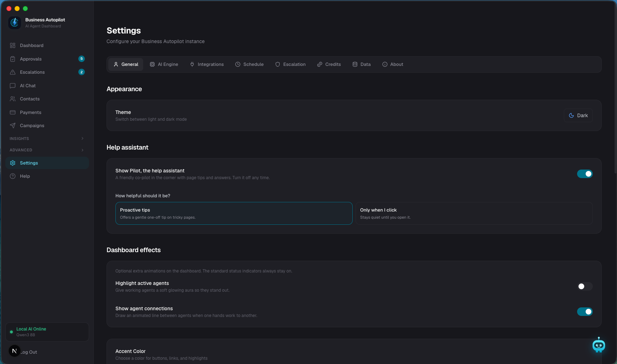Click the Credits coins icon
Viewport: 617px width, 364px height.
pyautogui.click(x=320, y=64)
